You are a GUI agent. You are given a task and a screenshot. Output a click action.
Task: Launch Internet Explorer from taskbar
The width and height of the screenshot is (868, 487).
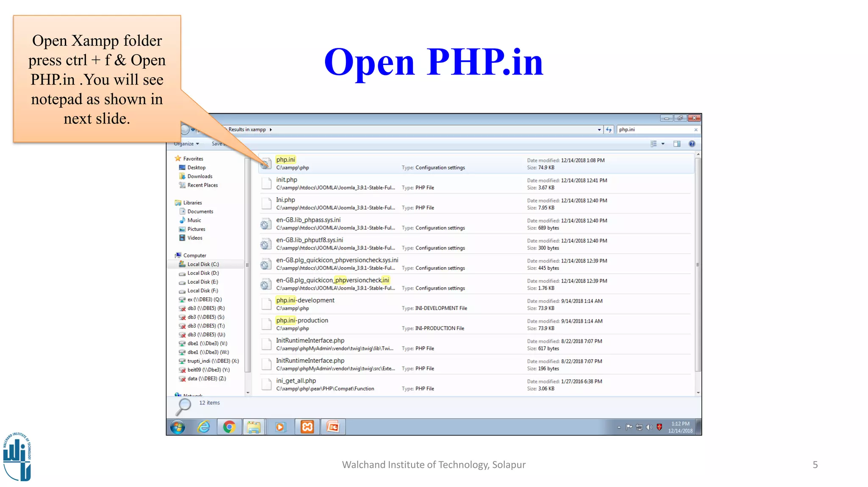click(x=204, y=427)
